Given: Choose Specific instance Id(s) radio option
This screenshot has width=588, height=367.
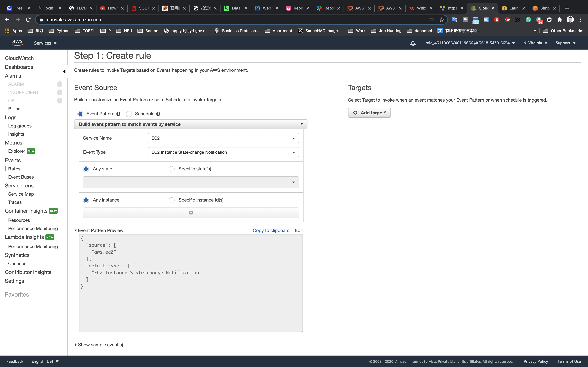Looking at the screenshot, I should point(172,200).
